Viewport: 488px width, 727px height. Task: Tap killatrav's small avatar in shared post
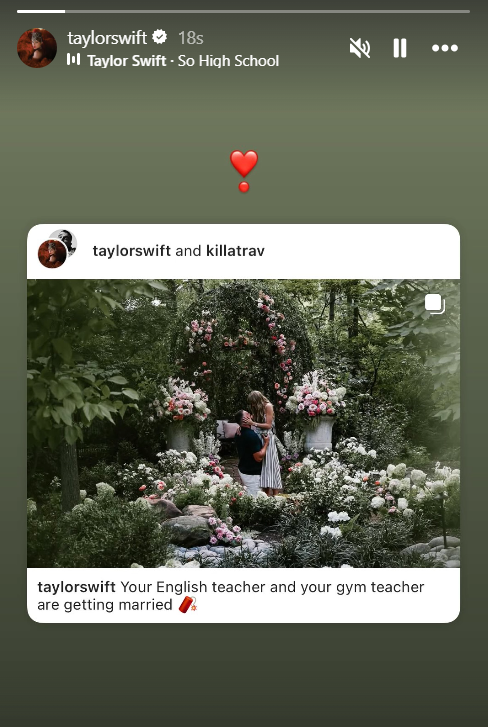click(x=66, y=239)
